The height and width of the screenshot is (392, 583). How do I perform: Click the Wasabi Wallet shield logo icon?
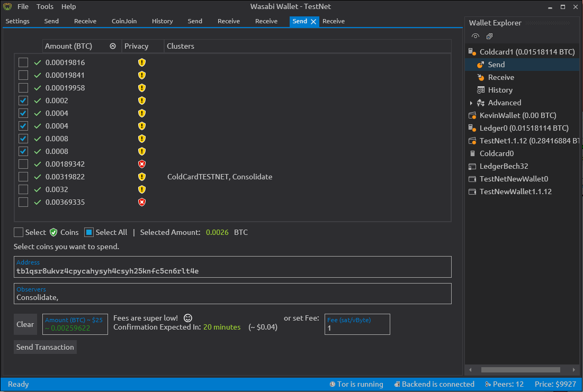click(x=7, y=7)
